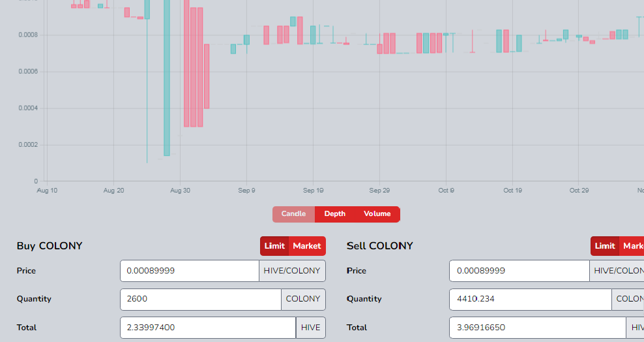644x342 pixels.
Task: Click the Buy Total field
Action: click(207, 328)
